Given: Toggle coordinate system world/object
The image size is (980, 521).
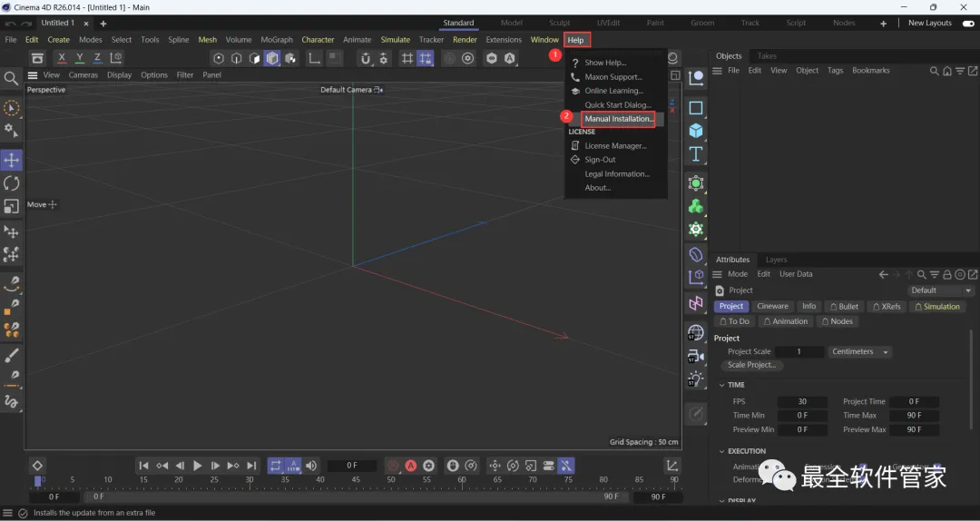Looking at the screenshot, I should tap(116, 58).
